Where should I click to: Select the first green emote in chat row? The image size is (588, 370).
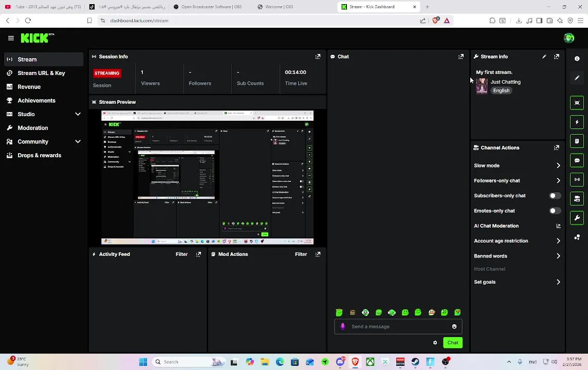coord(339,312)
